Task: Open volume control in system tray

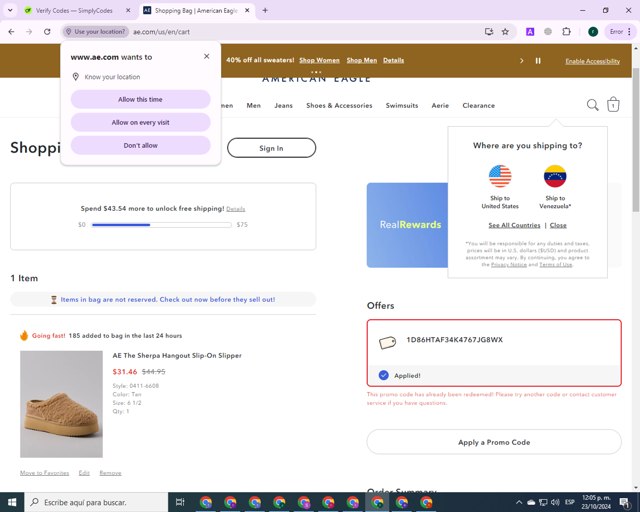Action: [x=556, y=502]
